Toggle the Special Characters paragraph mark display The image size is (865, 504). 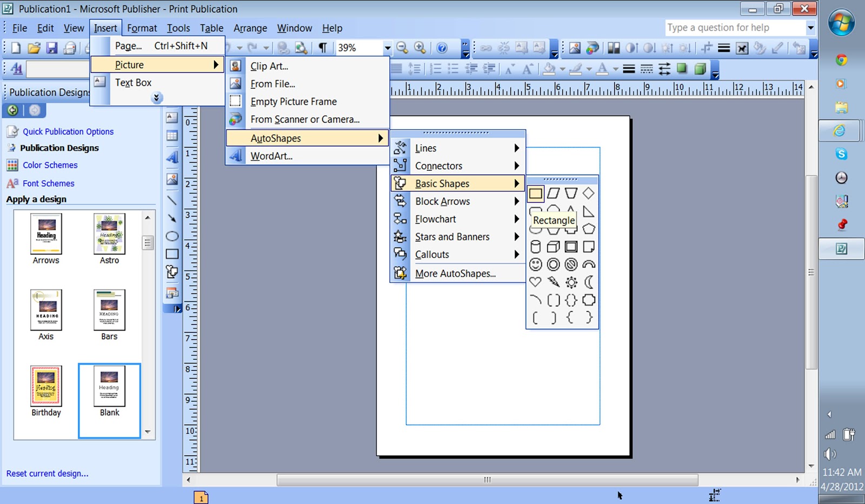pyautogui.click(x=323, y=48)
